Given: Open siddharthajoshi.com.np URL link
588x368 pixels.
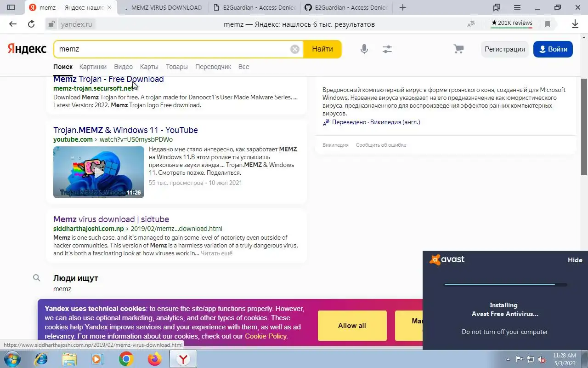Looking at the screenshot, I should pos(89,229).
